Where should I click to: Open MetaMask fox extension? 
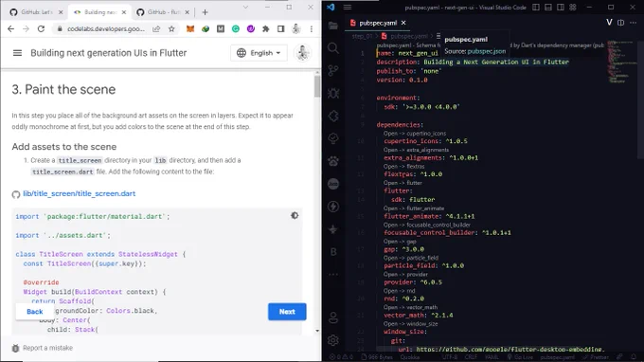point(190,28)
